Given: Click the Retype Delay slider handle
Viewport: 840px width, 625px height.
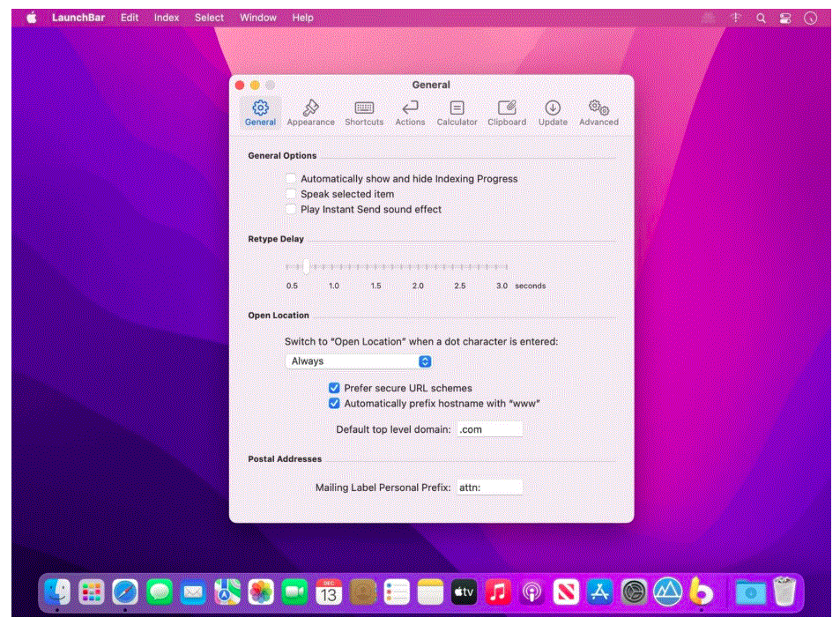Looking at the screenshot, I should [x=306, y=266].
